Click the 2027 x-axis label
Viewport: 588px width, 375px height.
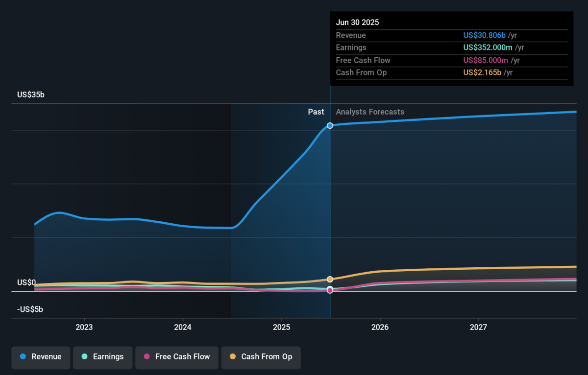[x=479, y=327]
